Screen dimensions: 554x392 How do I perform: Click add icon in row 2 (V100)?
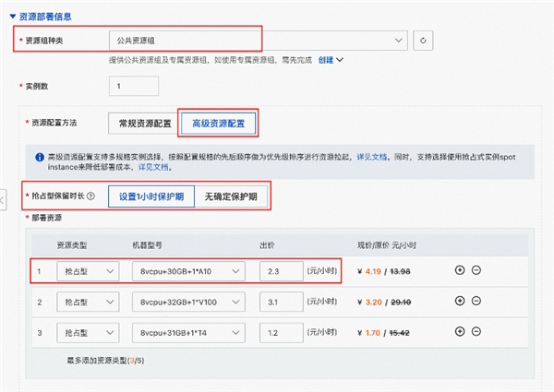pyautogui.click(x=460, y=301)
